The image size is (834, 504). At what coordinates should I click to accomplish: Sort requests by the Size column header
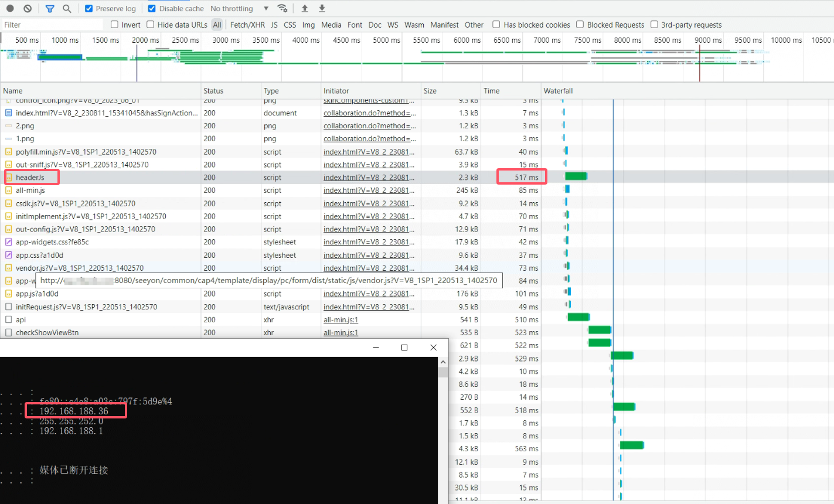coord(430,91)
